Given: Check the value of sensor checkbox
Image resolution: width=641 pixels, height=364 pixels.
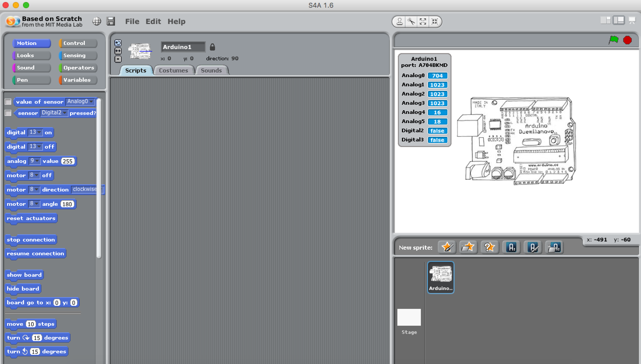Looking at the screenshot, I should tap(8, 102).
